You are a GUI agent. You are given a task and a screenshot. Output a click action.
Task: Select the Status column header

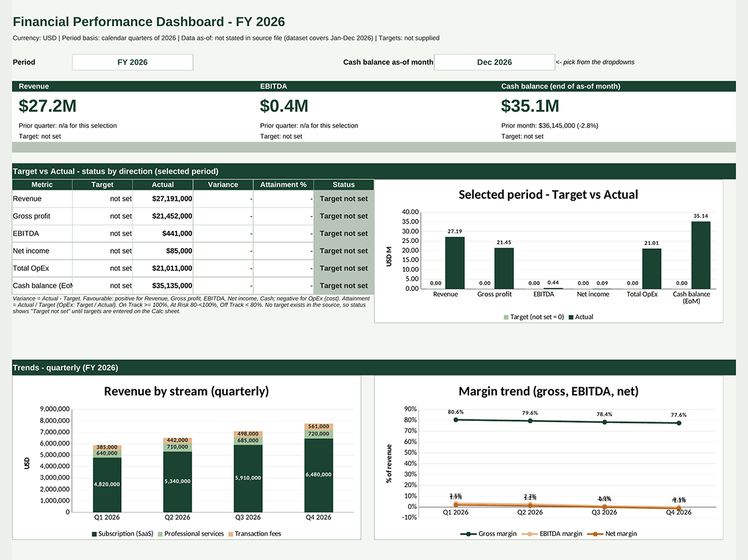pos(343,185)
